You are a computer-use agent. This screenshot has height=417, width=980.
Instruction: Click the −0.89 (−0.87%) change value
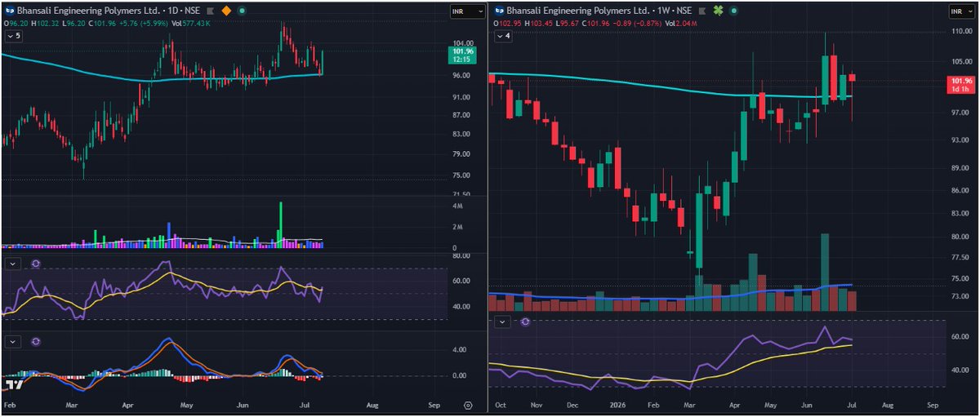pos(638,24)
